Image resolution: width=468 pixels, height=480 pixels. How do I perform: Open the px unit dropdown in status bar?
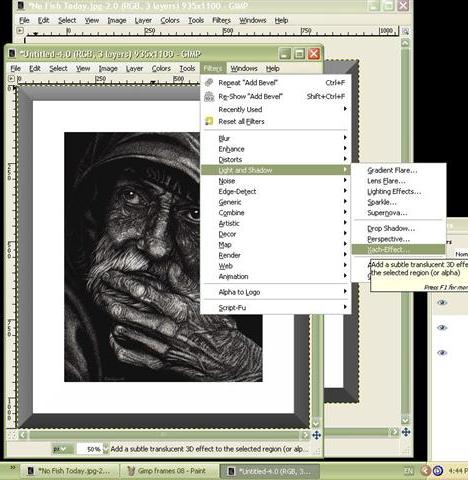click(62, 449)
